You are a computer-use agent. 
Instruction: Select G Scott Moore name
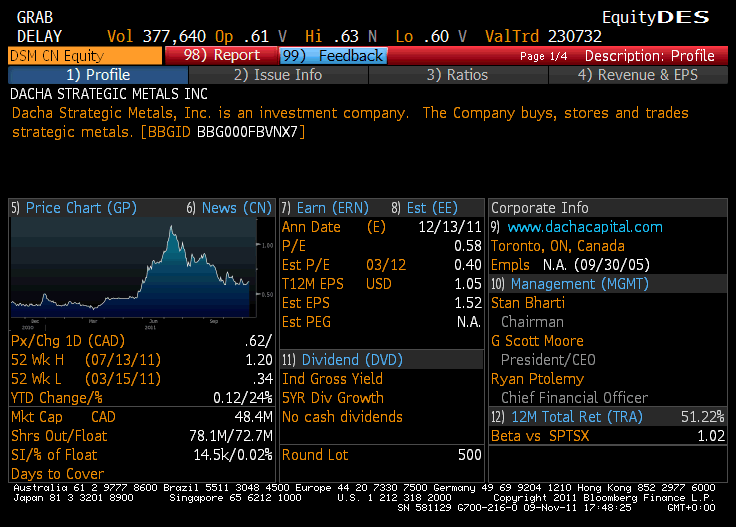click(x=537, y=341)
